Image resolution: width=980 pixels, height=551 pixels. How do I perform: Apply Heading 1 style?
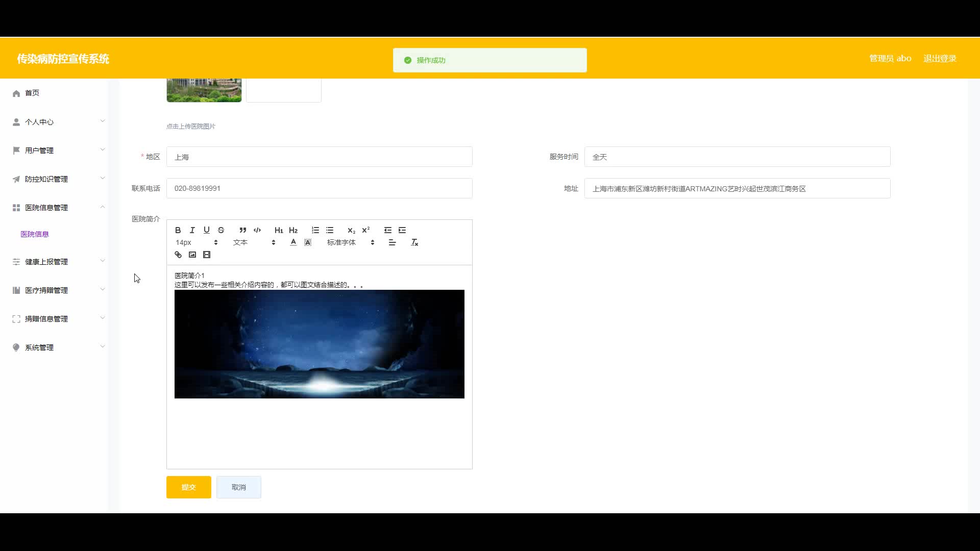pyautogui.click(x=279, y=230)
